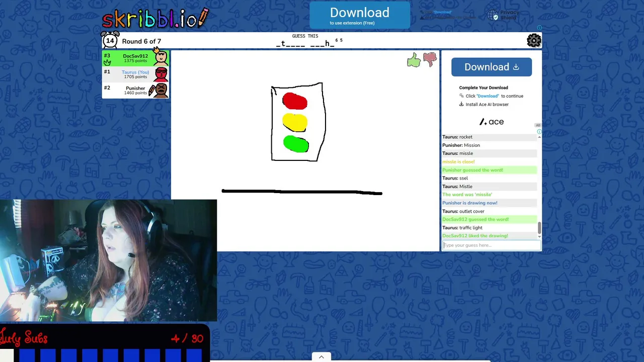The image size is (644, 362).
Task: Select Taurus's red sunglasses avatar
Action: pyautogui.click(x=161, y=74)
